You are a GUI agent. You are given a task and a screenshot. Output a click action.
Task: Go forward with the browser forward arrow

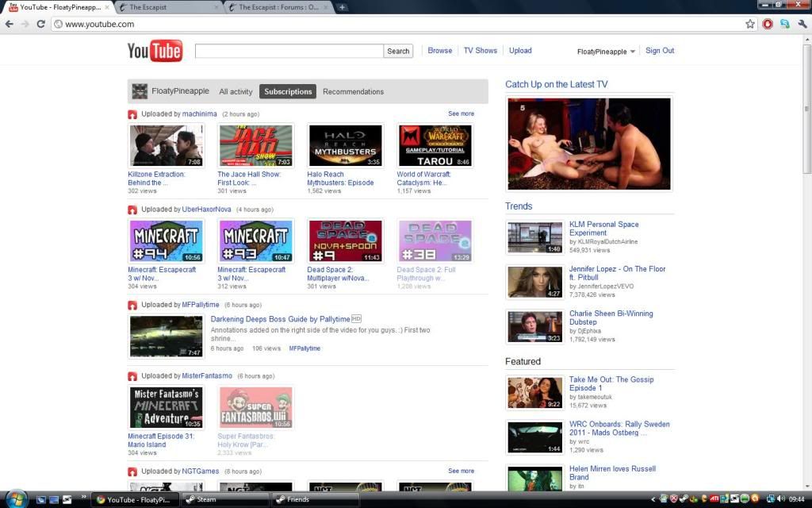point(25,24)
